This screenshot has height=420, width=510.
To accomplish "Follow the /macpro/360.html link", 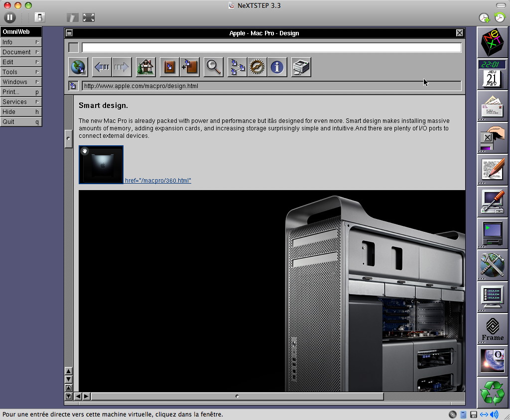I will 158,181.
